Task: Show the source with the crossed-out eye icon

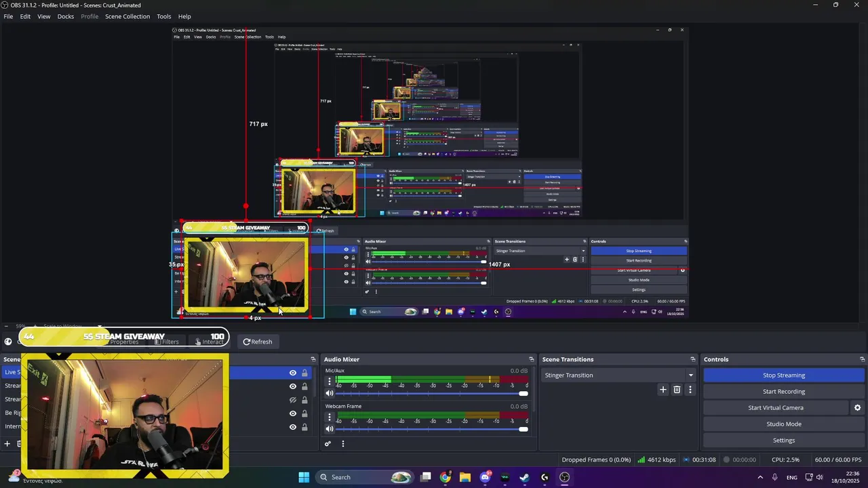Action: pyautogui.click(x=293, y=400)
